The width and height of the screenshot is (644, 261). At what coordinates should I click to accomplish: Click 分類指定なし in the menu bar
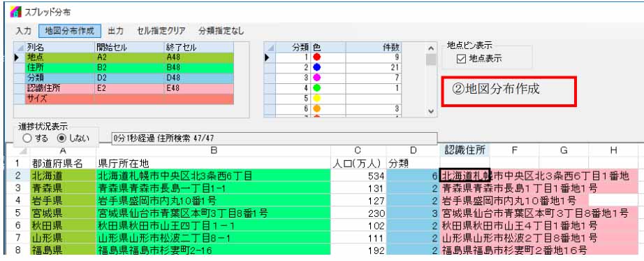pyautogui.click(x=221, y=31)
